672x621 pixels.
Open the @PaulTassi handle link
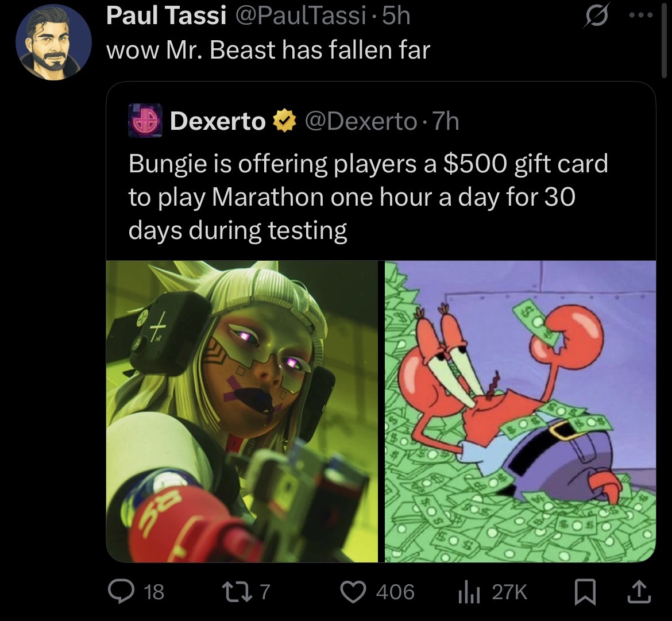[x=302, y=16]
